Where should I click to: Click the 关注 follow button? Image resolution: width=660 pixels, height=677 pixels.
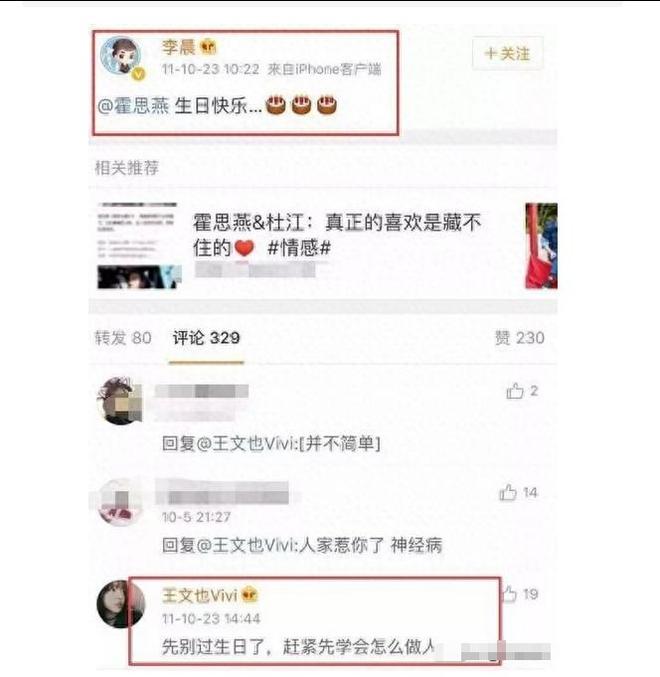(x=507, y=54)
